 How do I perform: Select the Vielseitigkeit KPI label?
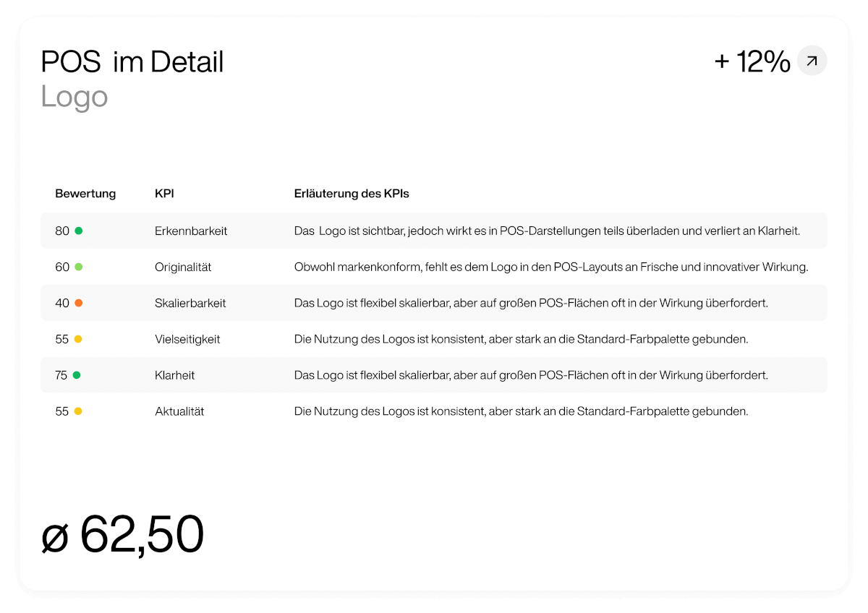click(x=187, y=339)
